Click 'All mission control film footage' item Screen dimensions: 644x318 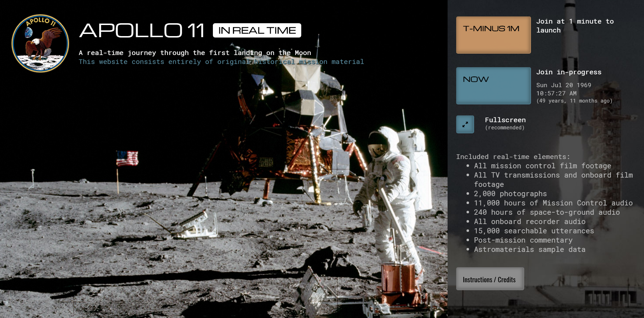542,166
